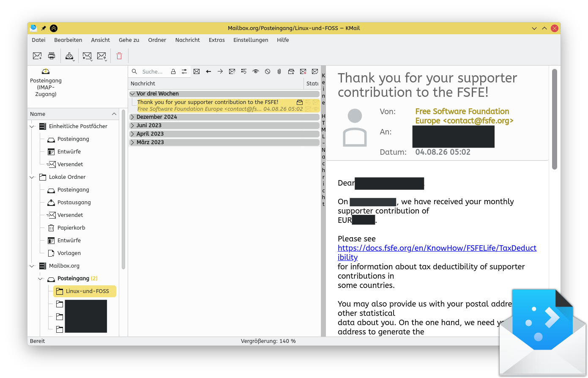
Task: Reply to message using toolbar envelope-left icon
Action: coord(87,56)
